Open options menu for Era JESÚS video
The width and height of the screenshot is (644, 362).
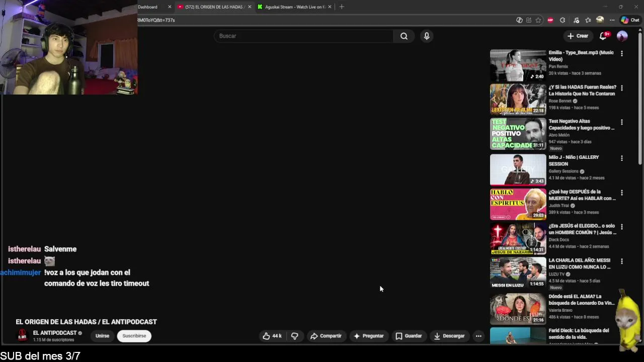pyautogui.click(x=622, y=227)
